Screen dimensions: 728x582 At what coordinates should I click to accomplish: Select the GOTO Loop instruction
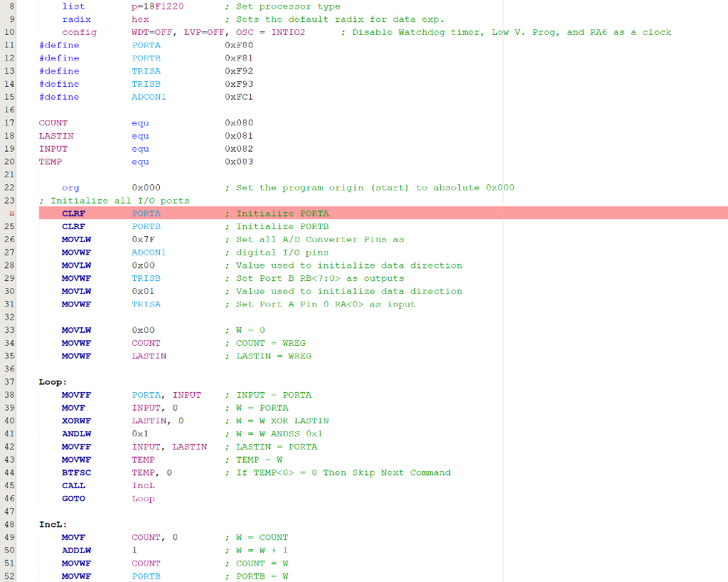click(107, 498)
